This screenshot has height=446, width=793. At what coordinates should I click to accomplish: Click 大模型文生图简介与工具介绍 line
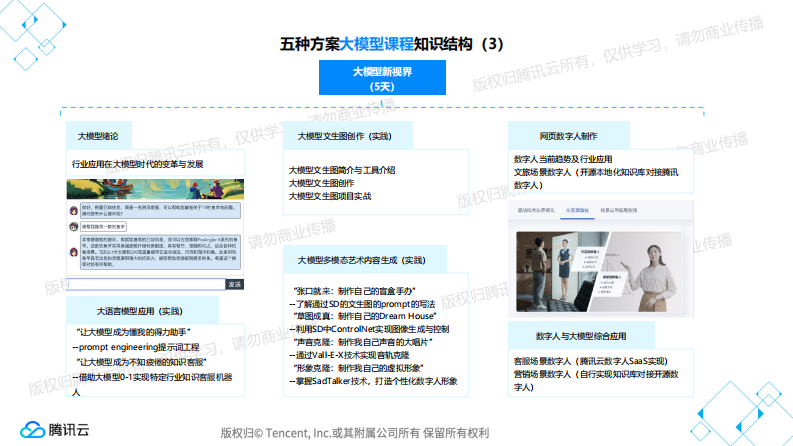[x=342, y=170]
